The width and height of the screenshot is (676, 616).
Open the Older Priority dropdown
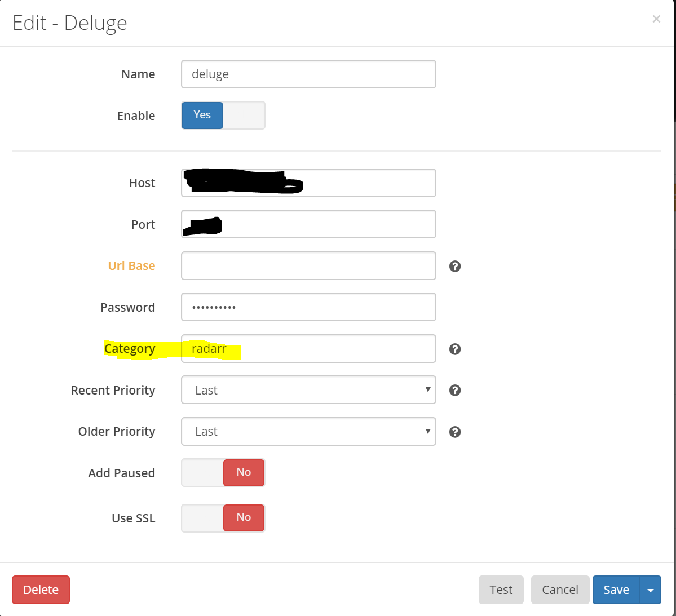coord(308,431)
